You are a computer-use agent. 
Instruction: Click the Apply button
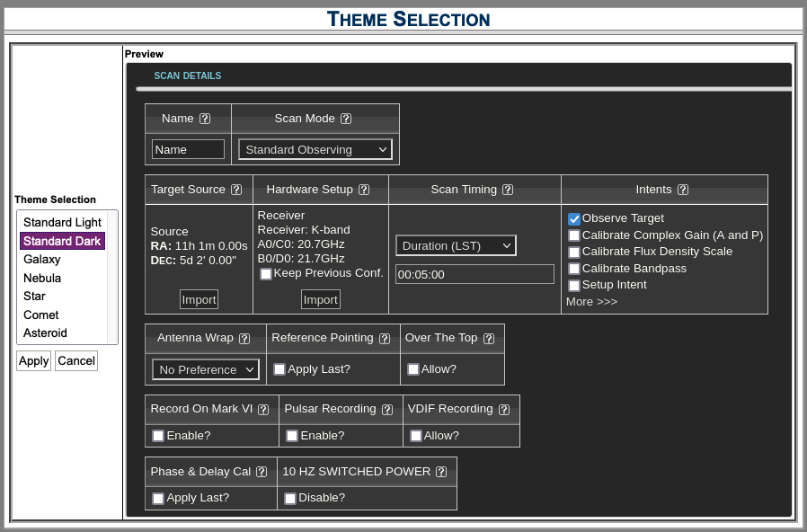[x=33, y=360]
